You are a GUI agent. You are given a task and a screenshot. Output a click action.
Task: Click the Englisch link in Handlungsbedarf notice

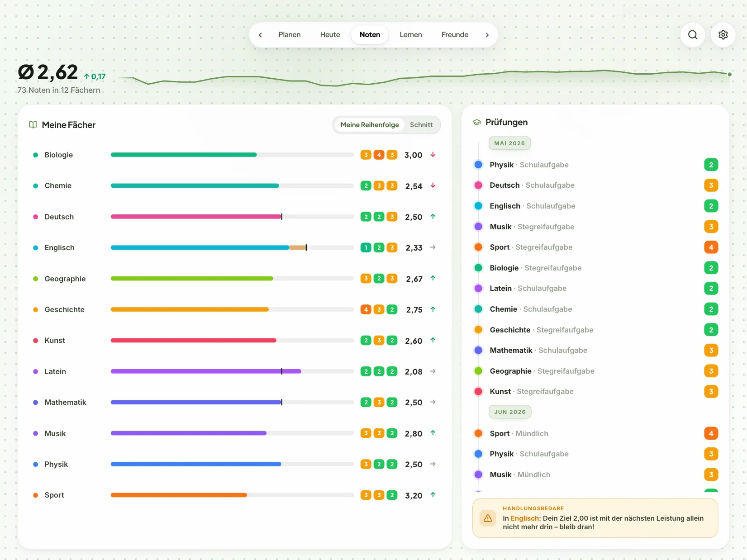525,518
